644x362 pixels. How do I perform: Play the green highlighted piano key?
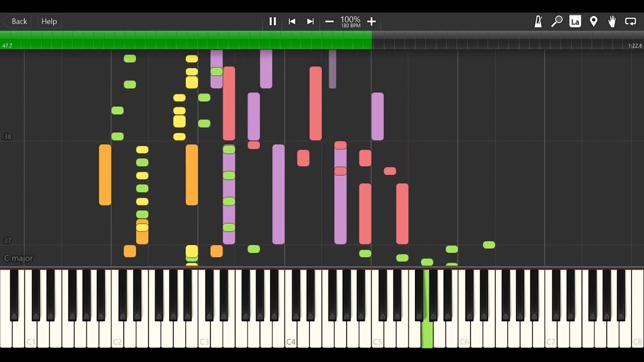427,334
